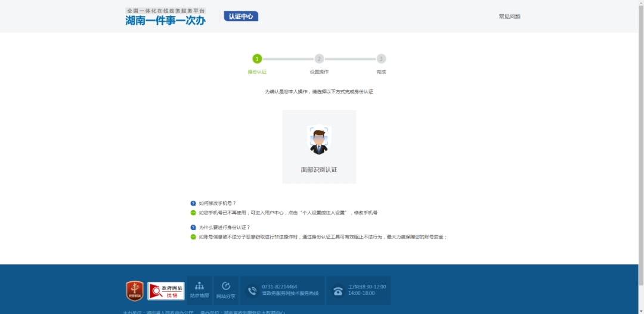Viewport: 644px width, 314px height.
Task: Click the 如何修改手机号 question text
Action: [x=217, y=203]
